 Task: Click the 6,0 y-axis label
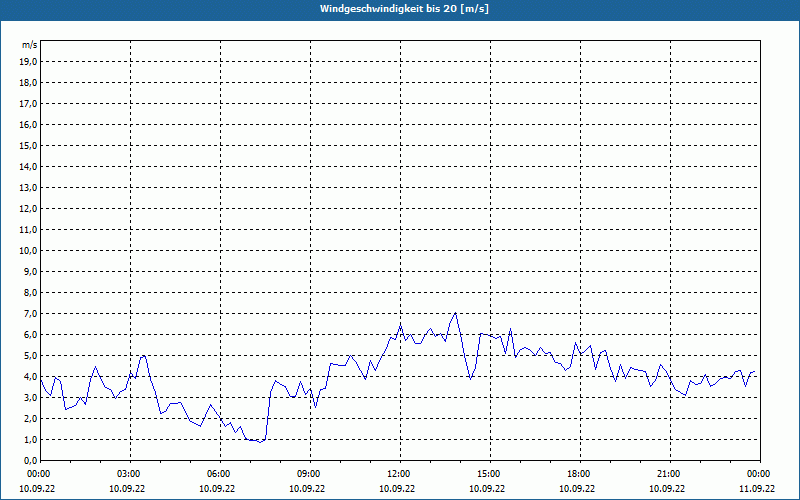point(31,335)
